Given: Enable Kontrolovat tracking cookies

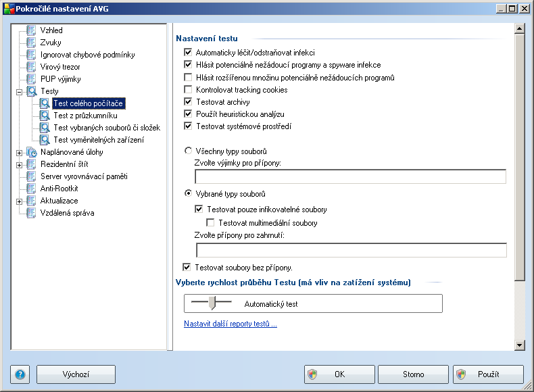Looking at the screenshot, I should pos(188,90).
